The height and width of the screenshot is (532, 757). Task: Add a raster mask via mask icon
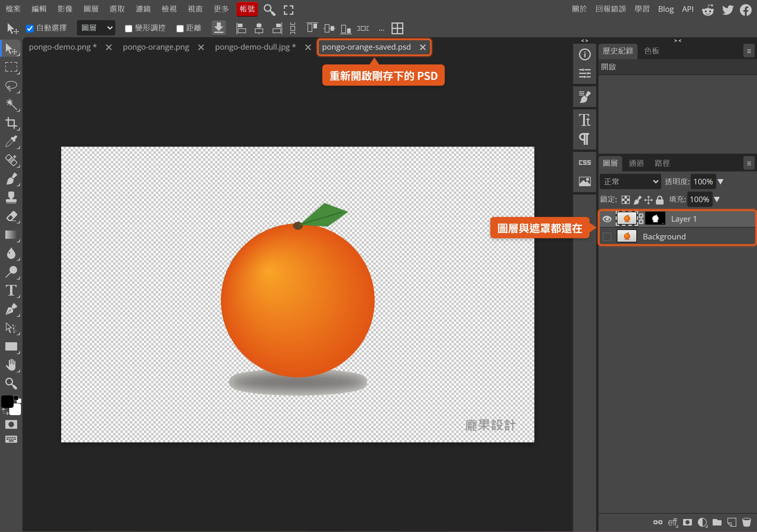coord(687,523)
